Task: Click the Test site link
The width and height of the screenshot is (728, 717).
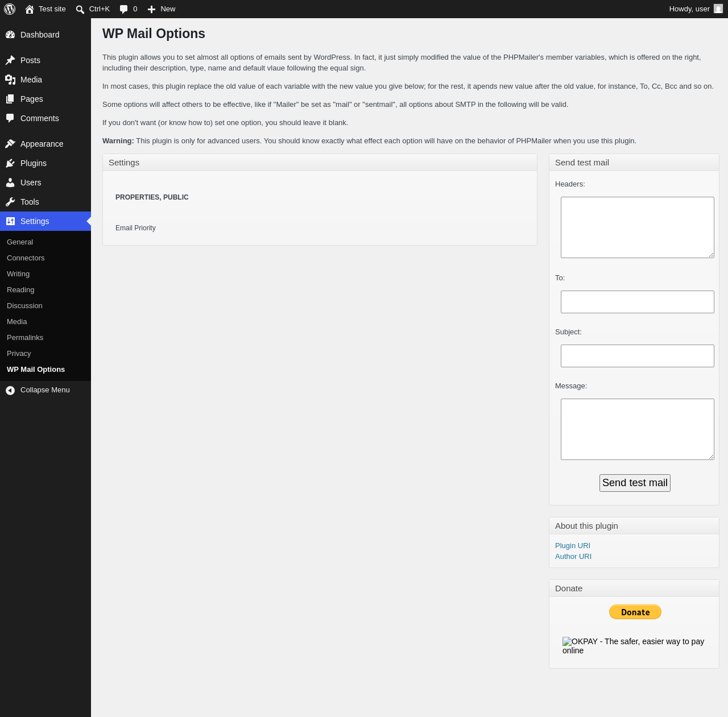Action: pos(45,9)
